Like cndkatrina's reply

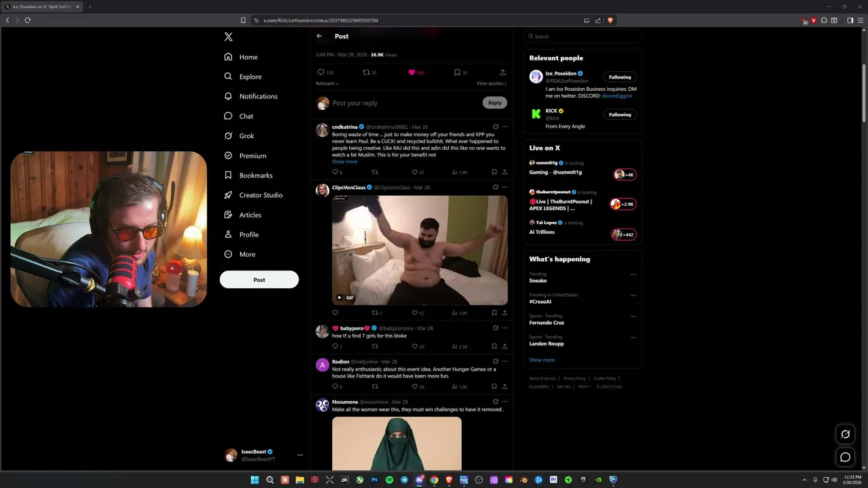[x=415, y=172]
